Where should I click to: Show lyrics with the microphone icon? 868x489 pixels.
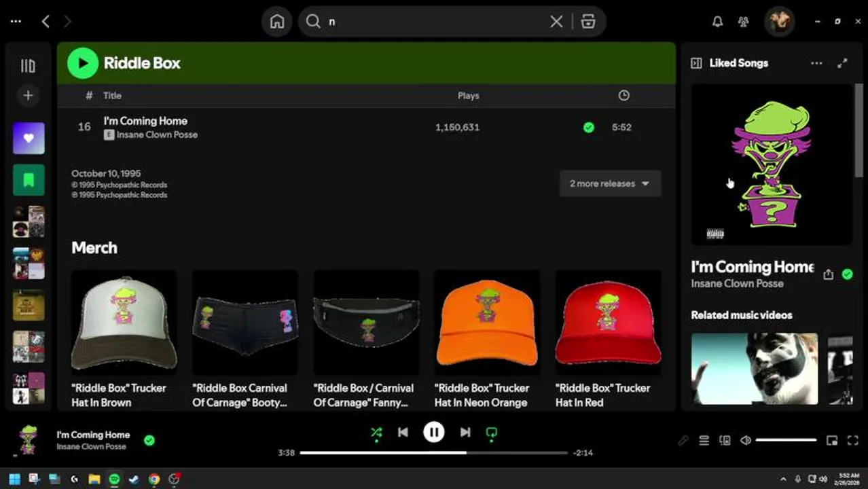(x=683, y=440)
